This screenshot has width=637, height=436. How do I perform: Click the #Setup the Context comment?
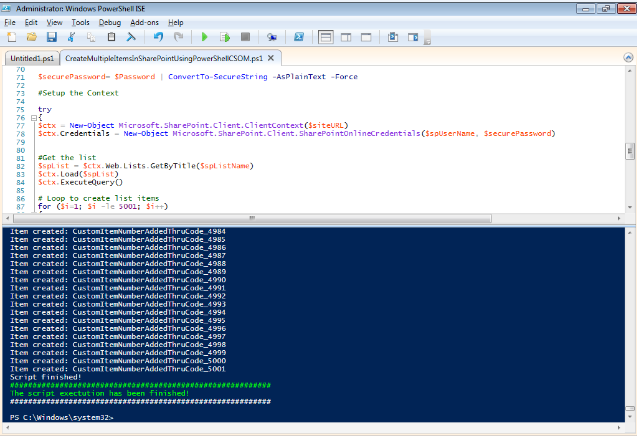(x=78, y=93)
